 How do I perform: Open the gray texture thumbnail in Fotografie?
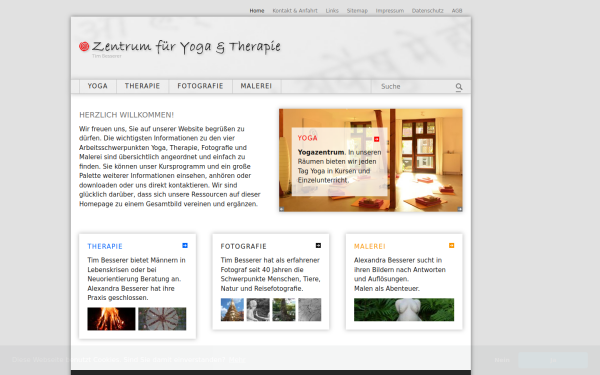click(x=310, y=310)
